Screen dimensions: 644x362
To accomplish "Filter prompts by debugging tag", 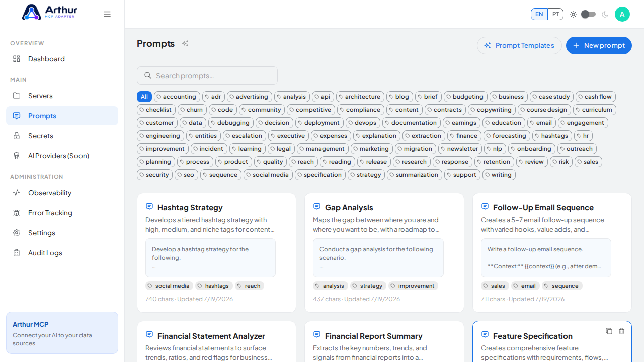I will [231, 123].
